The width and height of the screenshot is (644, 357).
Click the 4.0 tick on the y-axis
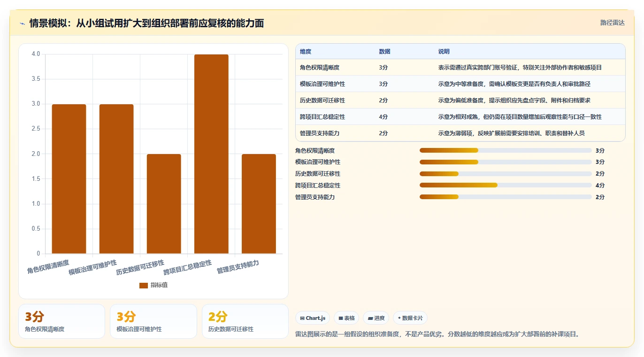tap(36, 54)
